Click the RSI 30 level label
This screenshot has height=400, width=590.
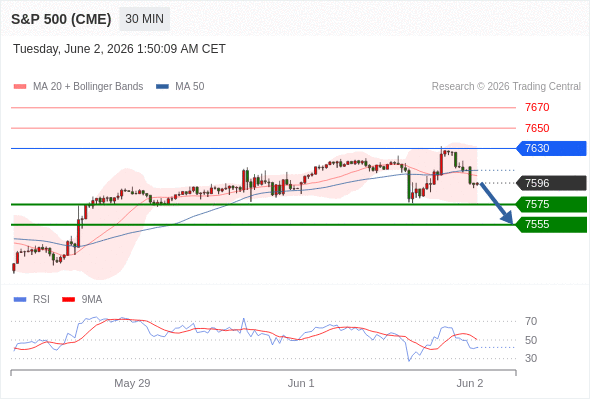pyautogui.click(x=531, y=358)
